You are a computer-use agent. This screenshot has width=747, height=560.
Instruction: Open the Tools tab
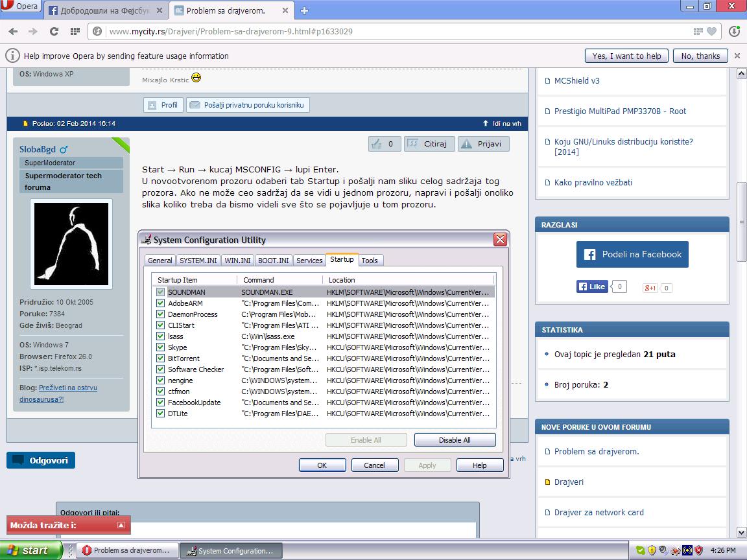coord(370,261)
